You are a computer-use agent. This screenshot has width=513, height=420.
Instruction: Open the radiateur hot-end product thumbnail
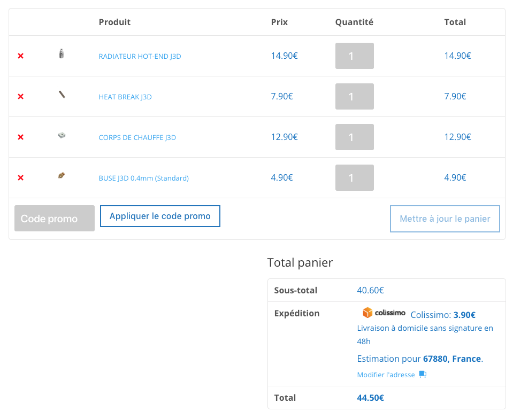click(62, 54)
